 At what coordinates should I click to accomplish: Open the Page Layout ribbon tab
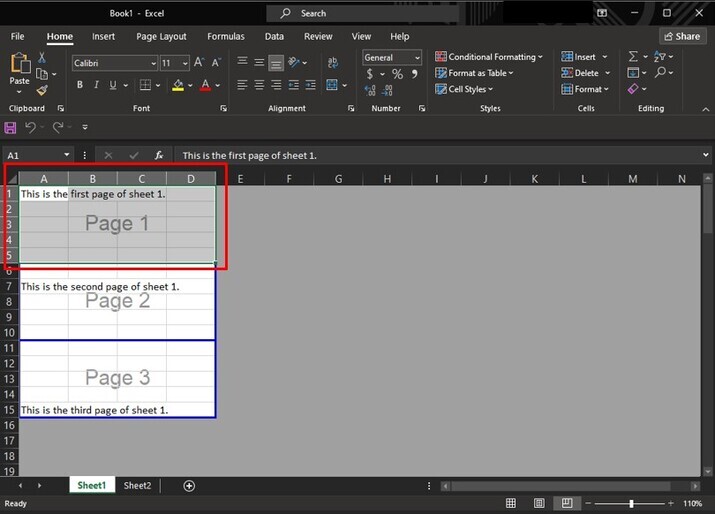pyautogui.click(x=161, y=36)
